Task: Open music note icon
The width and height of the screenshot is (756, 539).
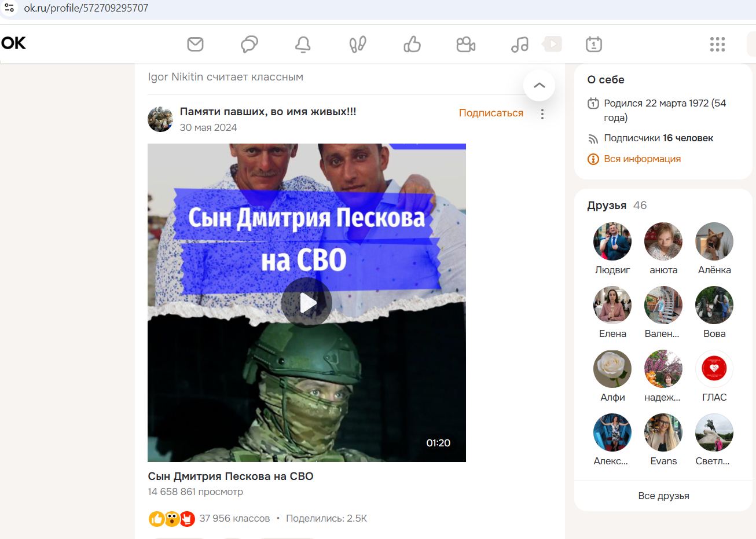Action: tap(519, 44)
